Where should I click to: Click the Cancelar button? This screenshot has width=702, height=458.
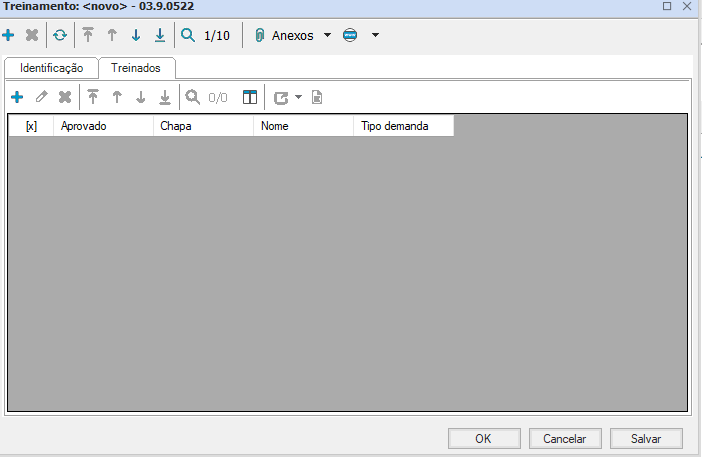click(x=564, y=438)
